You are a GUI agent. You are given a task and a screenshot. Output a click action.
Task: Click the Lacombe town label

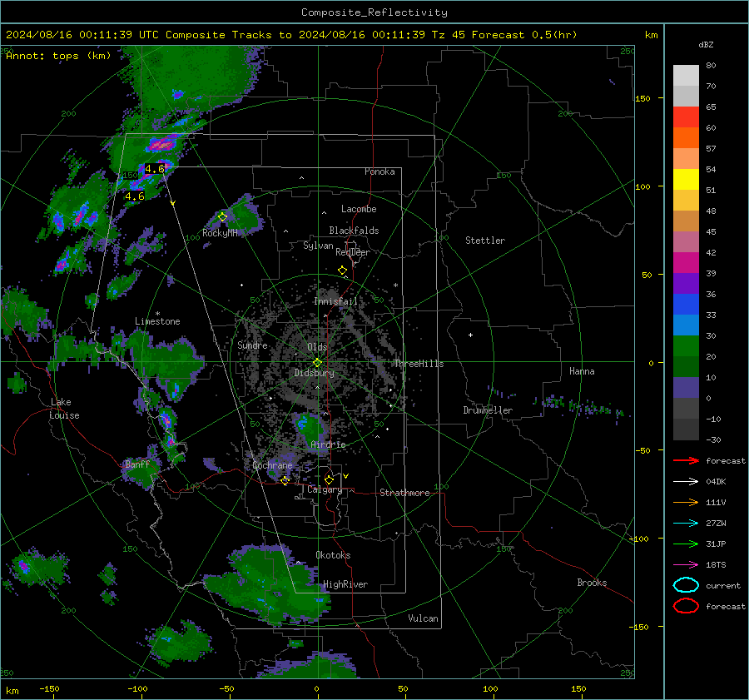pos(359,209)
